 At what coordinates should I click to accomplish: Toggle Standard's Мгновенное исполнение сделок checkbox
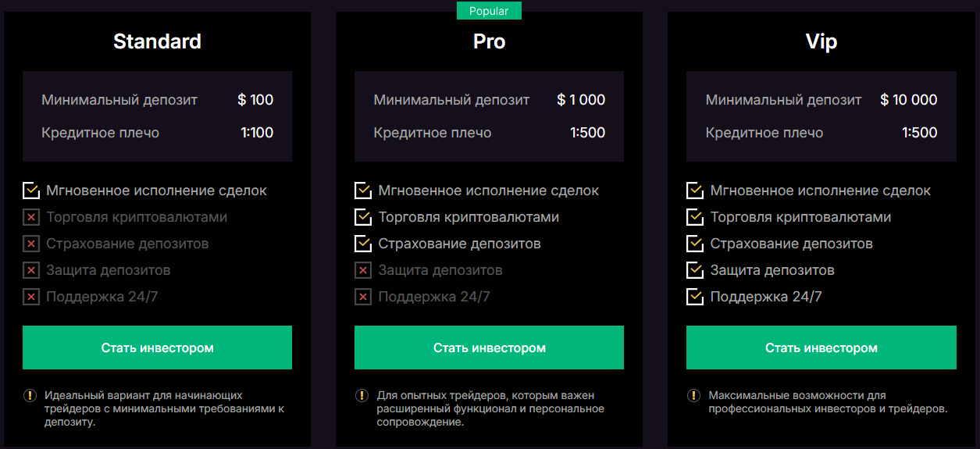pyautogui.click(x=31, y=191)
